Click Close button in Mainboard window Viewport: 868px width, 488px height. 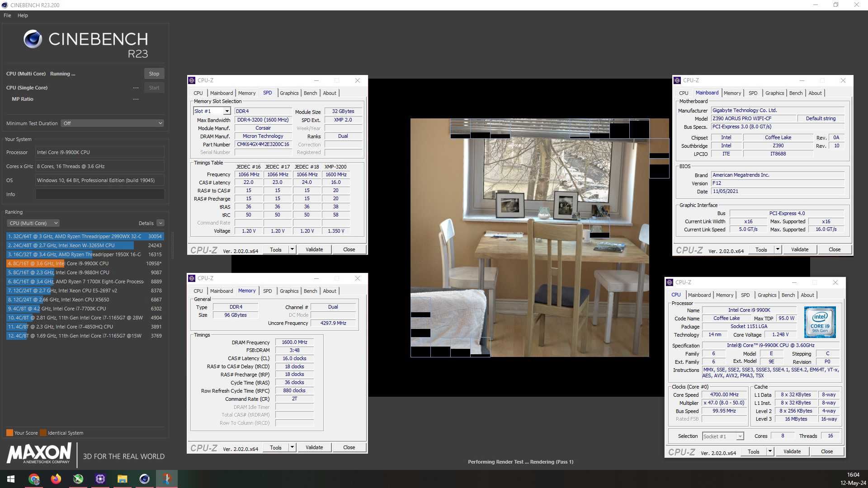(x=835, y=249)
